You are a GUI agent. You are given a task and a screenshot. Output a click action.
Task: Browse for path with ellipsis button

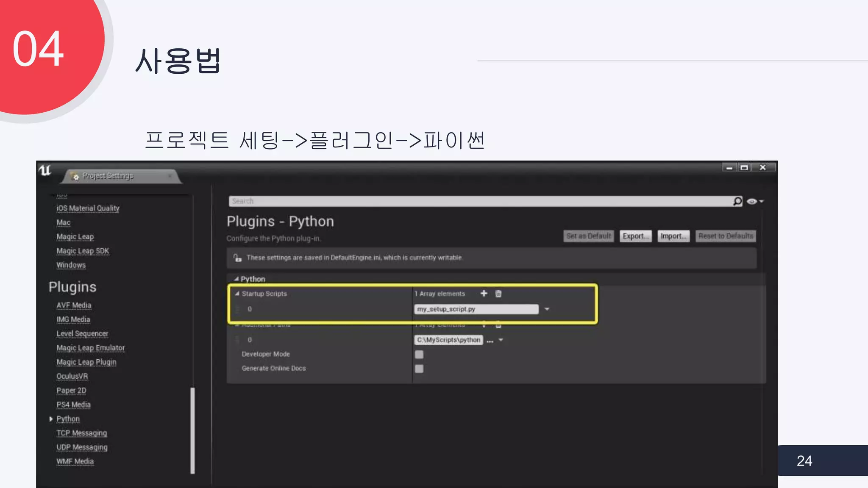coord(490,341)
